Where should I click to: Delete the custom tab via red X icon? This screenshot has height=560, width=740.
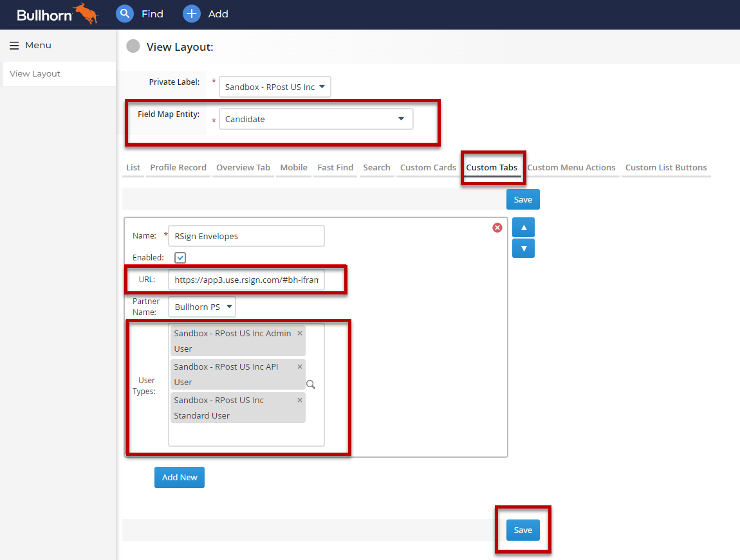[x=497, y=228]
